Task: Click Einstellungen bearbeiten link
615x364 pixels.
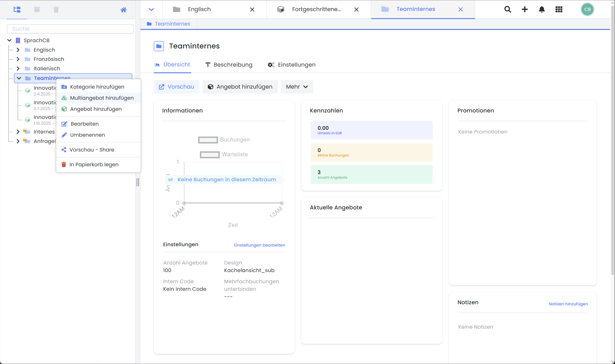Action: [259, 245]
